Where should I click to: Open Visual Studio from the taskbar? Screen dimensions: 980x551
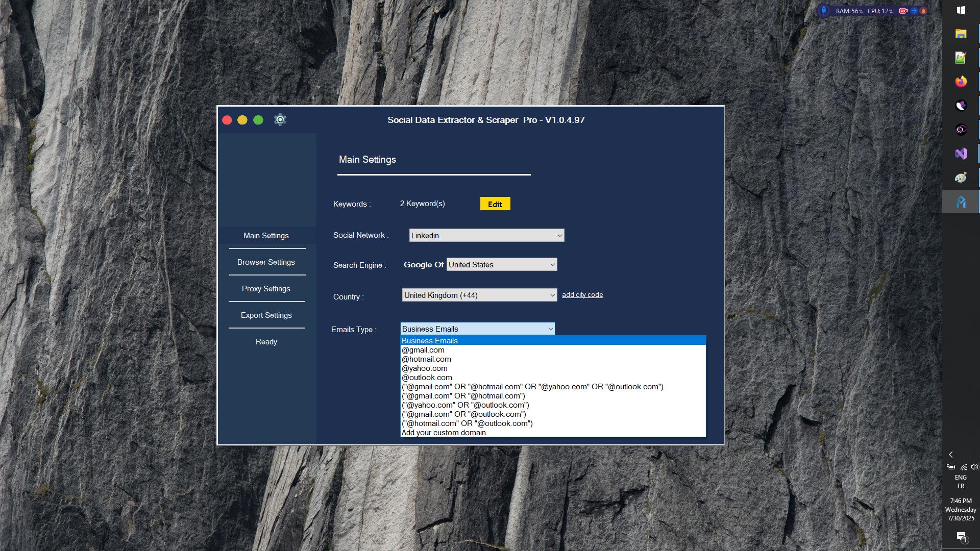coord(961,154)
